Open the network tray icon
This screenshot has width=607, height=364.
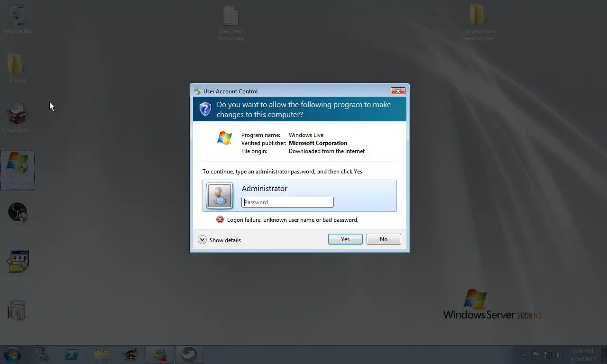coord(548,355)
